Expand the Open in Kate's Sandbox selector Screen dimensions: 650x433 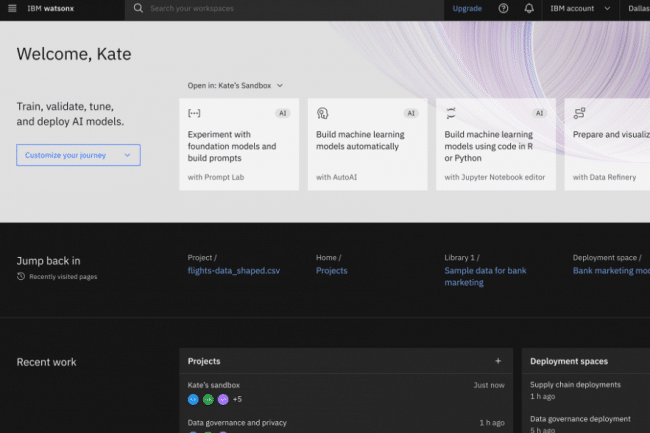click(235, 86)
